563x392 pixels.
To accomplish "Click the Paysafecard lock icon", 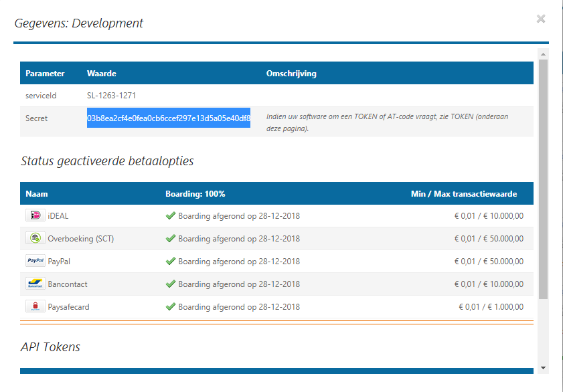I will coord(35,307).
